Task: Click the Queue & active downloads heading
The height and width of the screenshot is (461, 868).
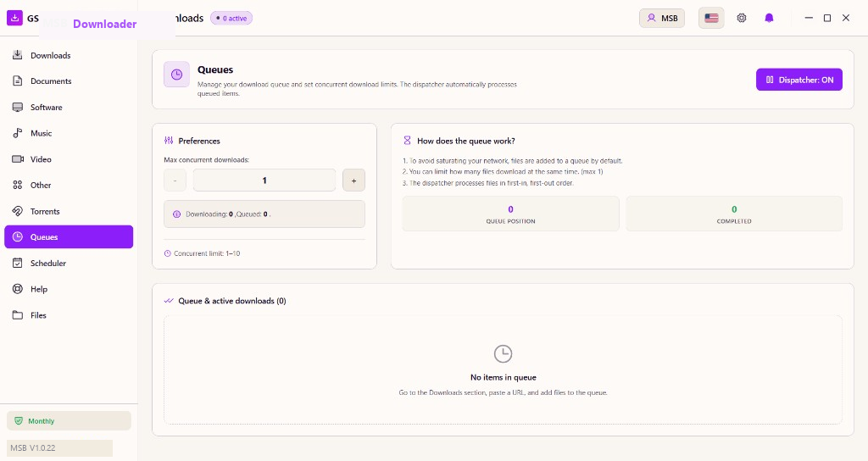Action: tap(232, 301)
